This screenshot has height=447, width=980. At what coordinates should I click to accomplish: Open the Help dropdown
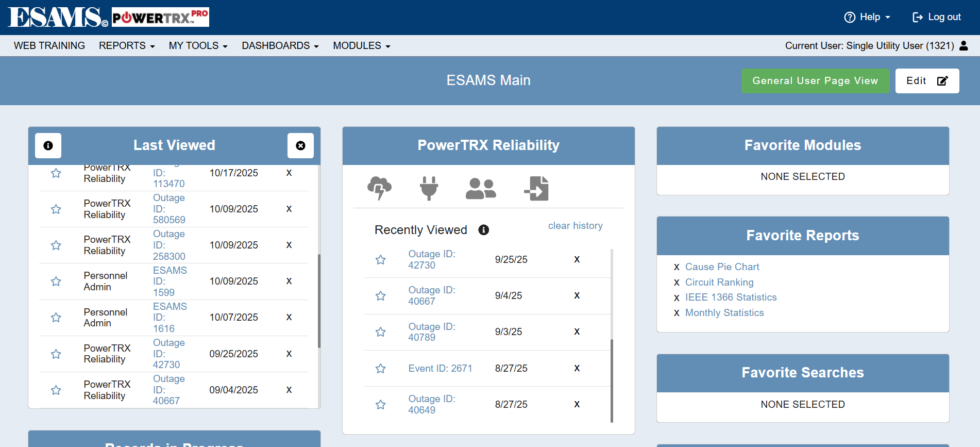coord(867,17)
